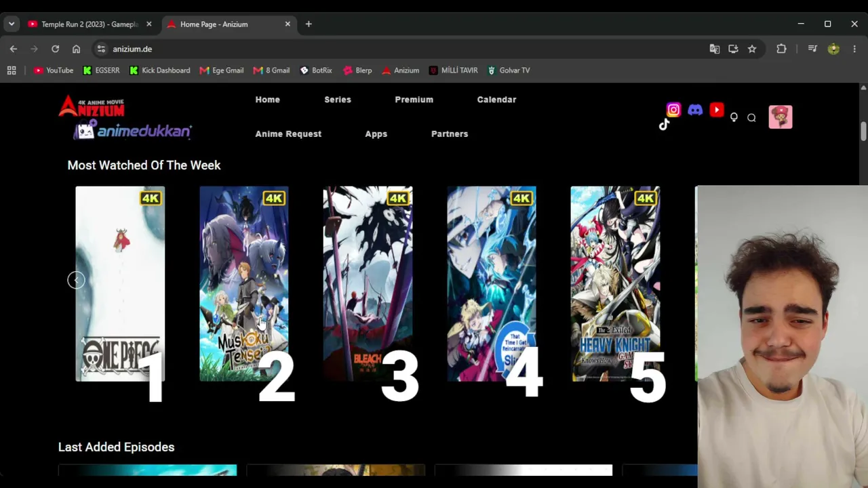This screenshot has height=488, width=868.
Task: Open the Chrome profile avatar
Action: [x=833, y=49]
